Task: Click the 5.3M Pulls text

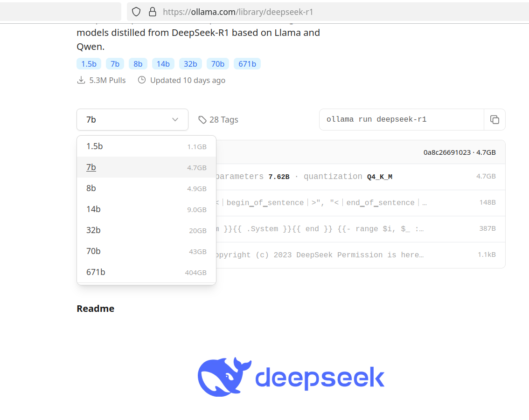Action: point(107,80)
